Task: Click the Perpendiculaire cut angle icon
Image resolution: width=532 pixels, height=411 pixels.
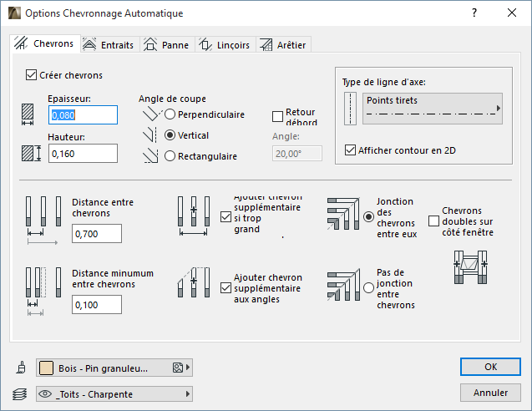Action: point(150,114)
